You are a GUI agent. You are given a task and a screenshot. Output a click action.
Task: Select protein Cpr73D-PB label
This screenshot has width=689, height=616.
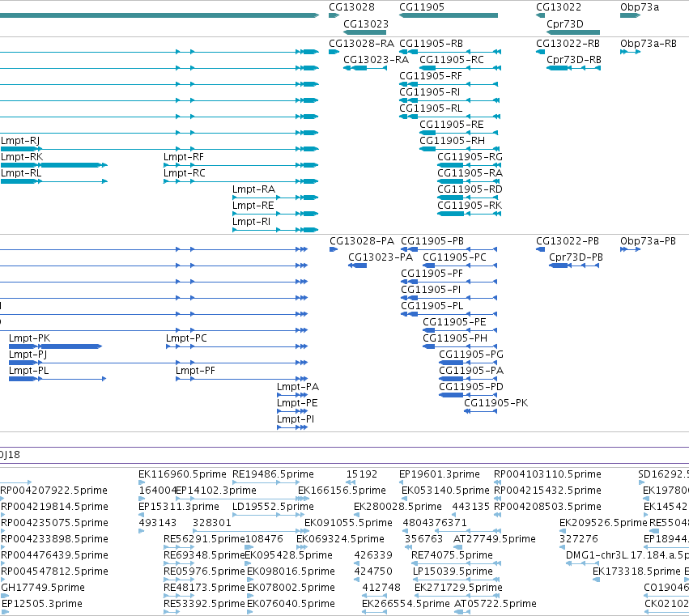(576, 257)
